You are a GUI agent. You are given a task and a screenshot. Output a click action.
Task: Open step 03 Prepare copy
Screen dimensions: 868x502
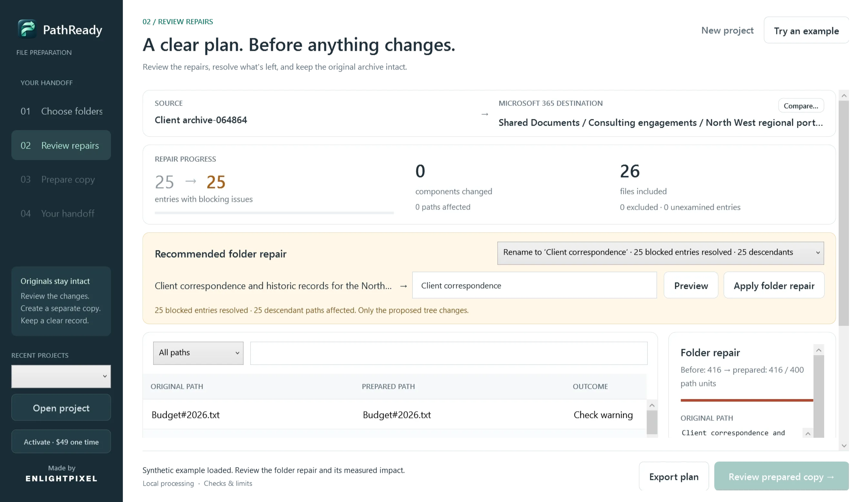(61, 179)
